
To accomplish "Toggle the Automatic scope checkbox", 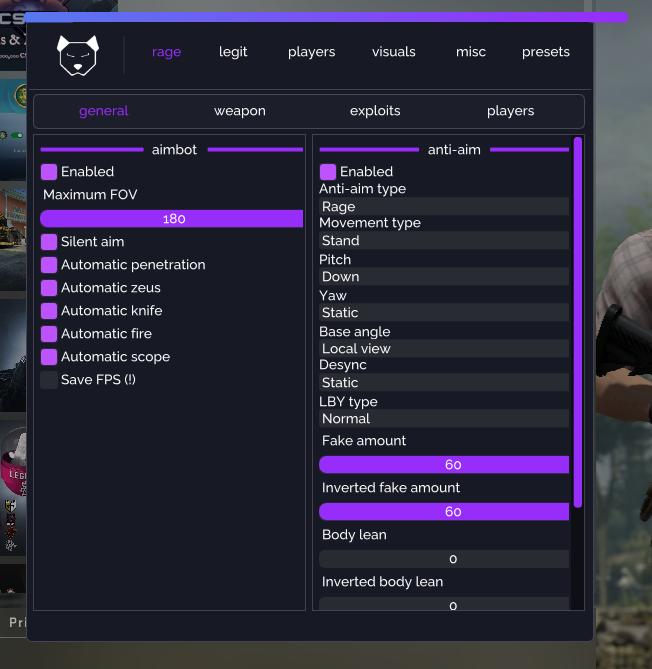I will pos(49,357).
